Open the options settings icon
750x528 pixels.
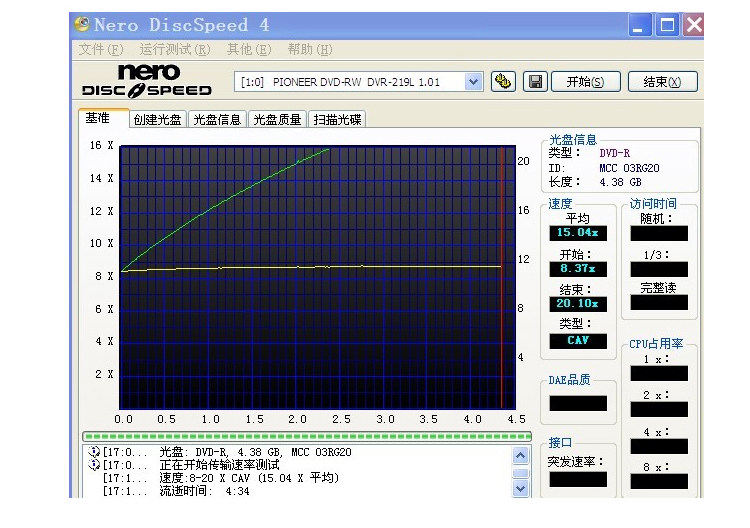point(503,82)
